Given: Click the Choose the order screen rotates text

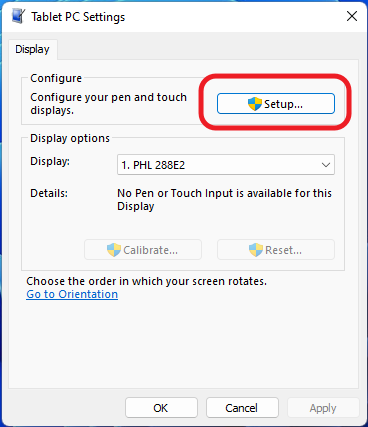Looking at the screenshot, I should 147,281.
